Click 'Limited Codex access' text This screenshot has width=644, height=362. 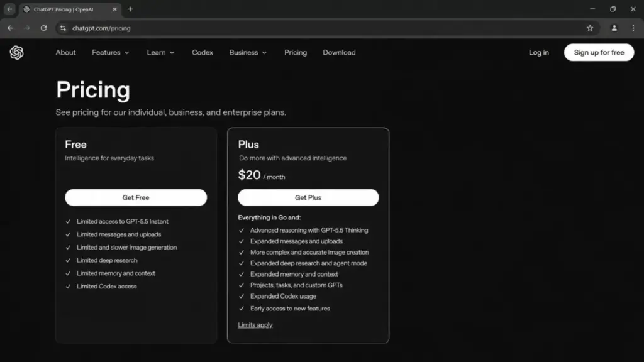(107, 287)
